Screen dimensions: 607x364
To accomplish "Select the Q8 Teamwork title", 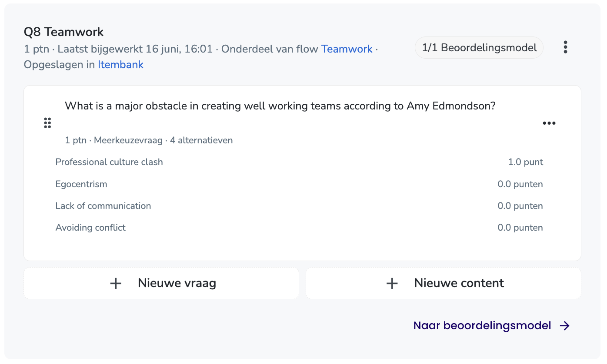I will (x=63, y=32).
